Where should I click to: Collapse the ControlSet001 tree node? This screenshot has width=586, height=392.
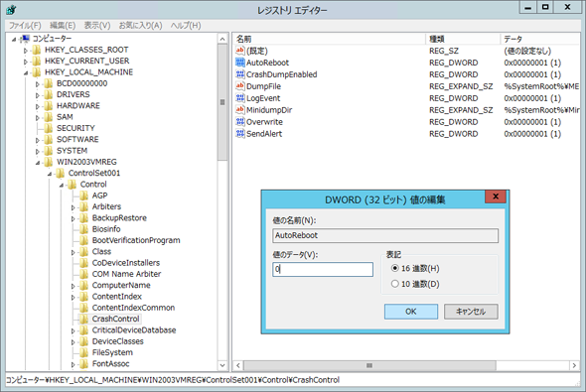(x=49, y=174)
